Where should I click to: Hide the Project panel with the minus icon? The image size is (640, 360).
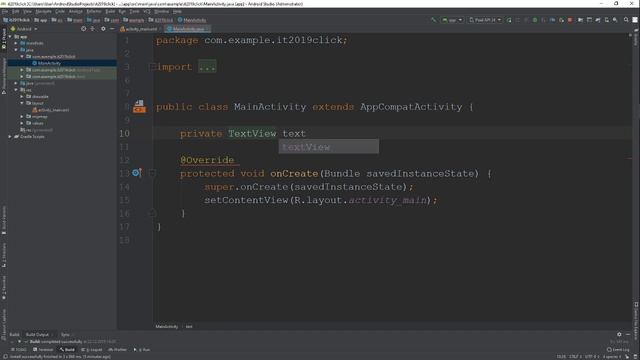(112, 29)
